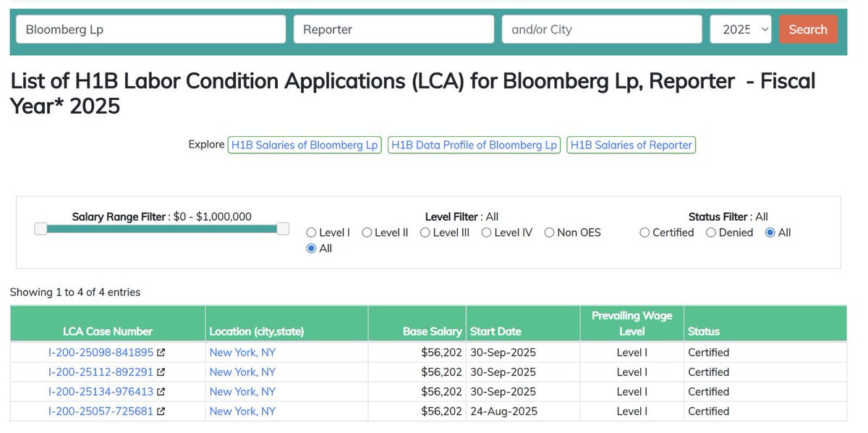This screenshot has height=433, width=868.
Task: Open H1B Salaries of Reporter link
Action: click(x=631, y=145)
